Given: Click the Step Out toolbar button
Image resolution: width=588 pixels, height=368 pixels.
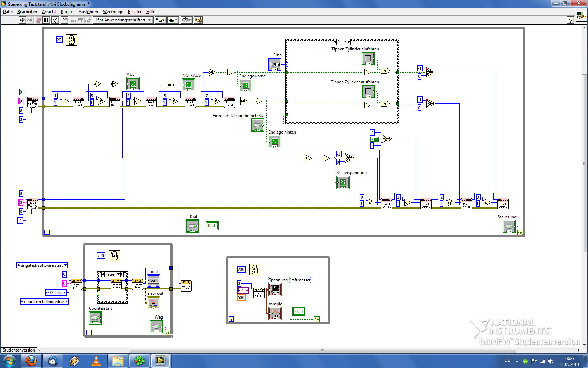Looking at the screenshot, I should [88, 20].
